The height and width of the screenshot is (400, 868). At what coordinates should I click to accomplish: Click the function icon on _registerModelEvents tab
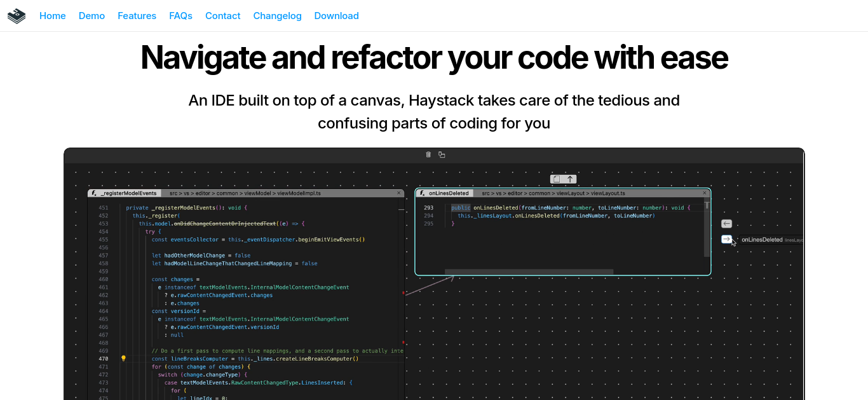94,193
